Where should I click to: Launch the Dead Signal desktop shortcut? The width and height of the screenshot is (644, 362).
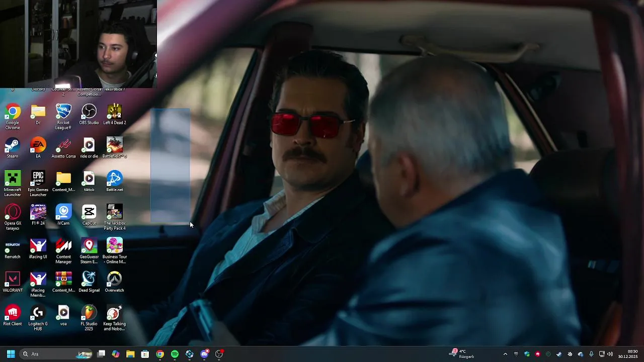[x=89, y=283]
